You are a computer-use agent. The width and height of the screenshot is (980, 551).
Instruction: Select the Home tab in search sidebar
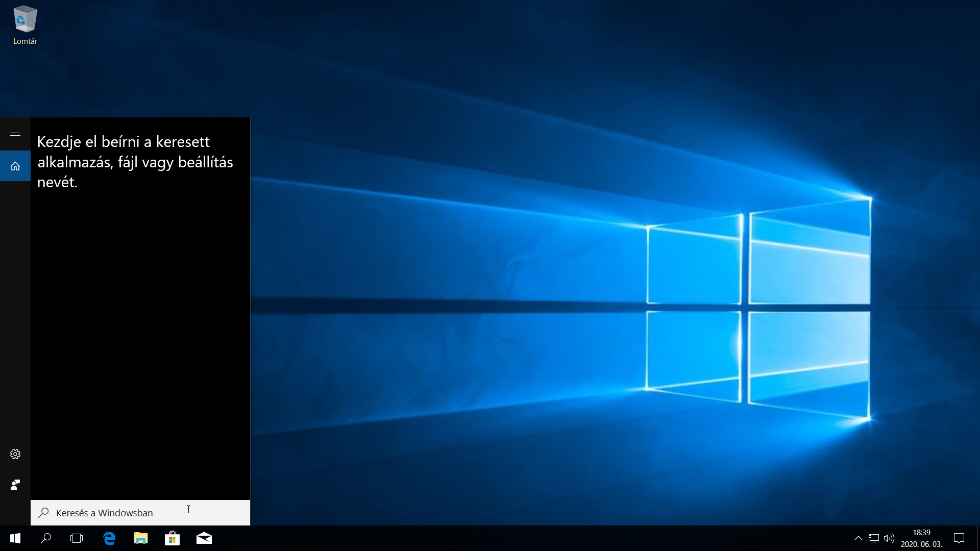(x=15, y=166)
